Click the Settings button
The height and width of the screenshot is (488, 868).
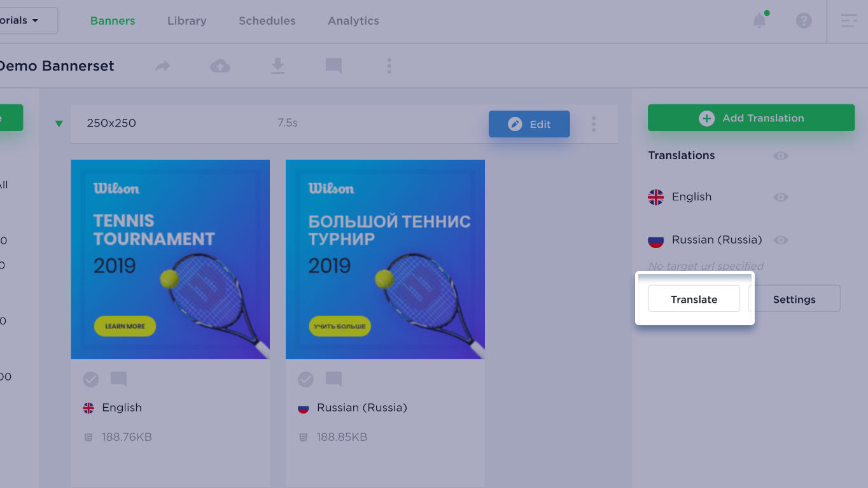[794, 299]
